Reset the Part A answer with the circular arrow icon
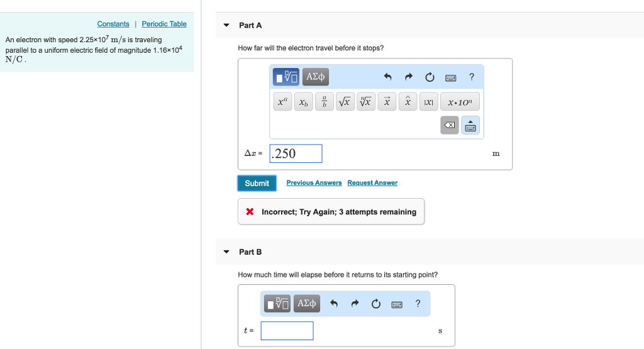 tap(430, 77)
